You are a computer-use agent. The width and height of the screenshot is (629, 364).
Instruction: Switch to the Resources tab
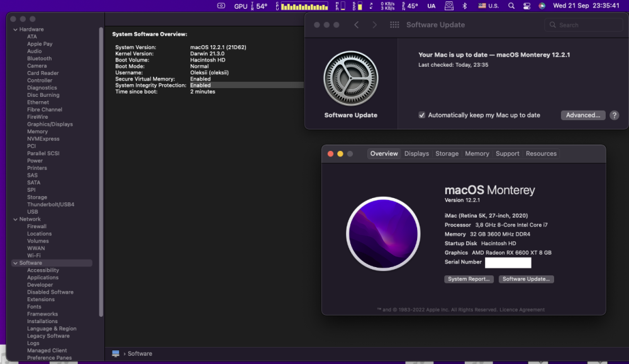pos(541,153)
